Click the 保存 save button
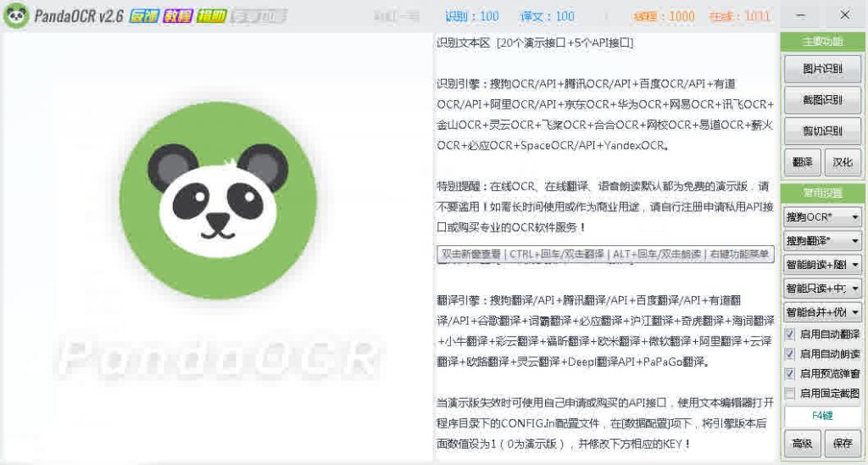868x465 pixels. 843,444
